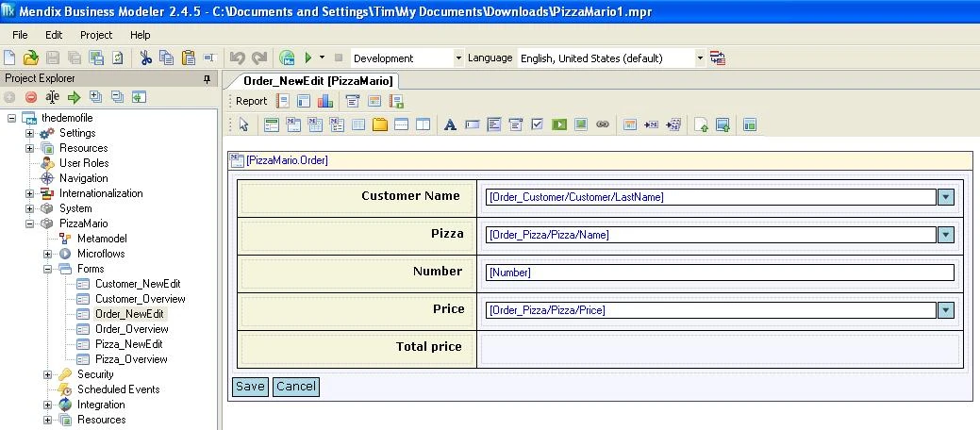Select the check box widget tool
The width and height of the screenshot is (980, 430).
(x=537, y=124)
